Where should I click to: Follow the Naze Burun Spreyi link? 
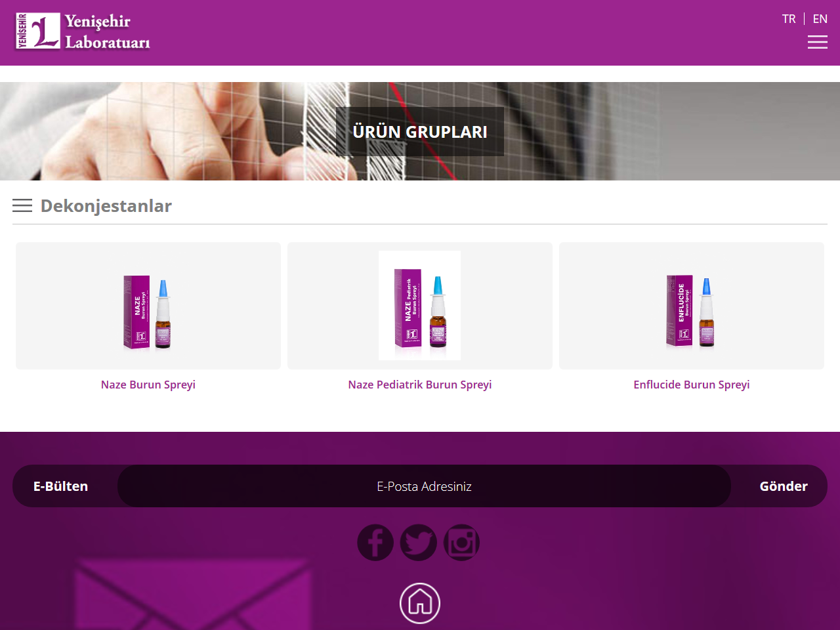tap(148, 385)
